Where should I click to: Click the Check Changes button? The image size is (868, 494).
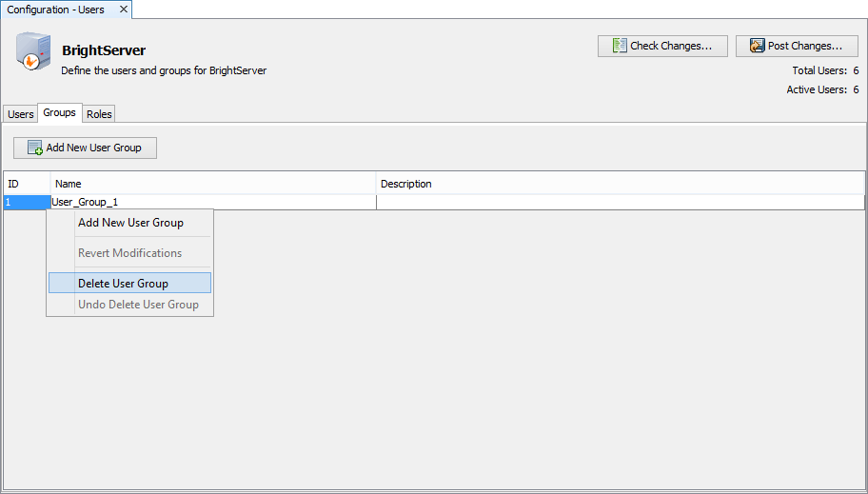coord(662,46)
